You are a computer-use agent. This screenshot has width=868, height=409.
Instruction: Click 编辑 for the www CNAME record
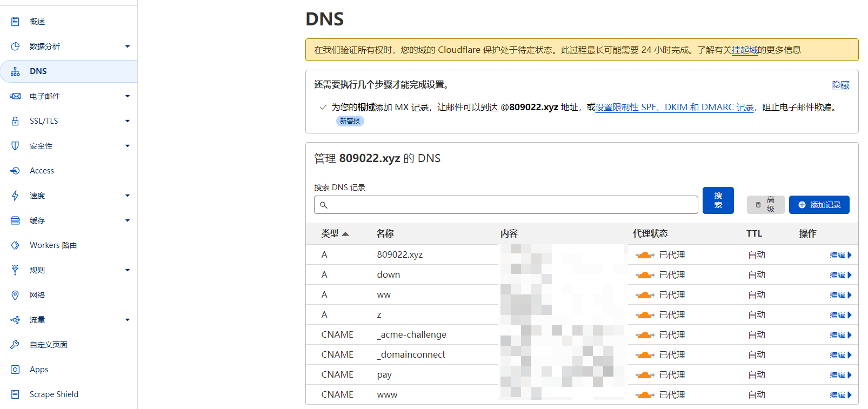(x=841, y=395)
